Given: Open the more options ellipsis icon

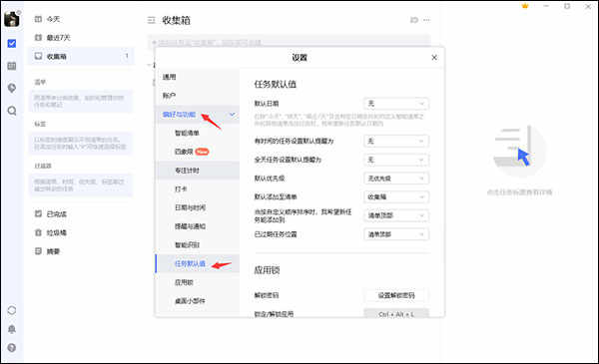Looking at the screenshot, I should pos(426,20).
